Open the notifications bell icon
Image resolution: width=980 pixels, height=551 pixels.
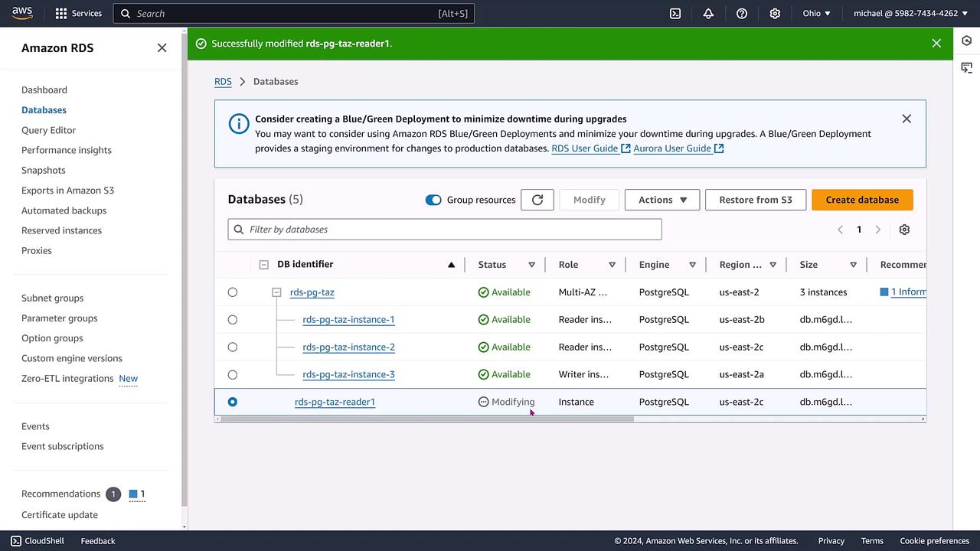click(708, 13)
